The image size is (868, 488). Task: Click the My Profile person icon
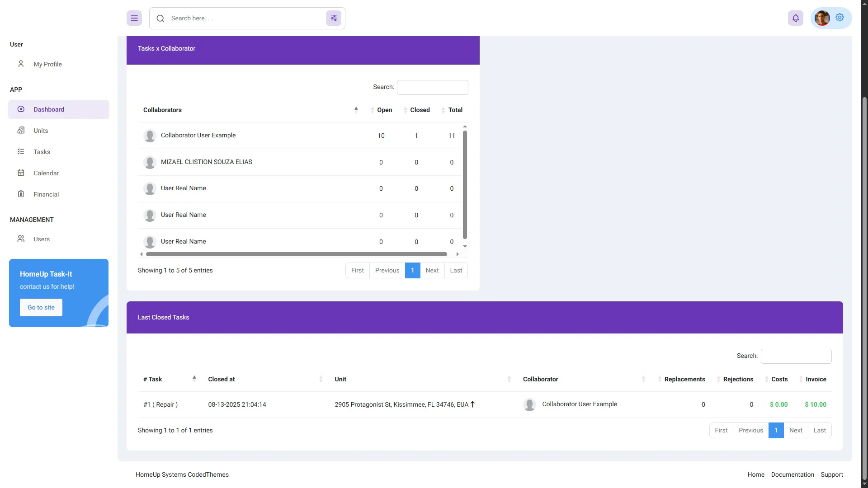coord(21,64)
